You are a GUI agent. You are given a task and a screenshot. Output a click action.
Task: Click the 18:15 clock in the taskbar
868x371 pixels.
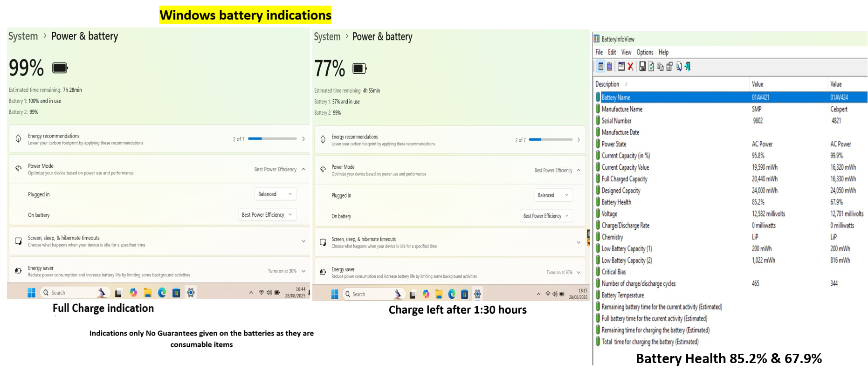coord(578,294)
